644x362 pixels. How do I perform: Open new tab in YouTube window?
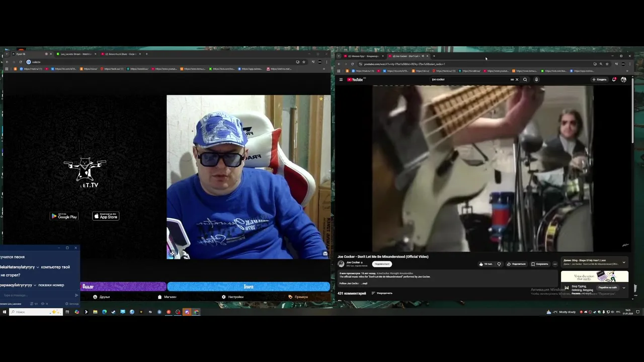click(434, 56)
